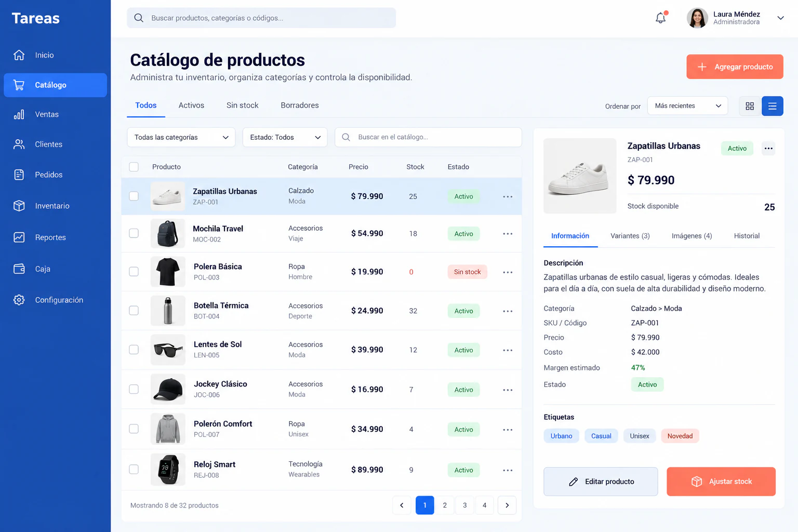Click Editar producto button

coord(601,482)
